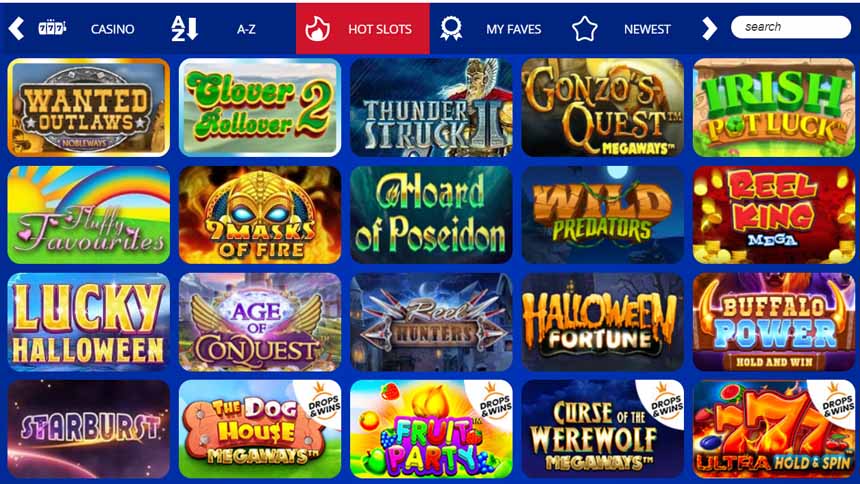Open Gonzo's Quest Megaways thumbnail
The height and width of the screenshot is (484, 860).
click(603, 108)
